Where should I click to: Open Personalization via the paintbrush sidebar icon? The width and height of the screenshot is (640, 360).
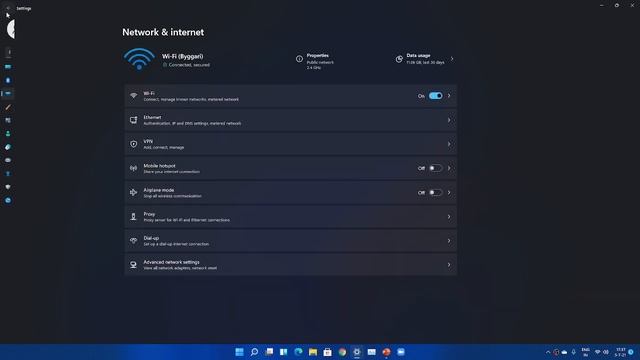tap(8, 107)
